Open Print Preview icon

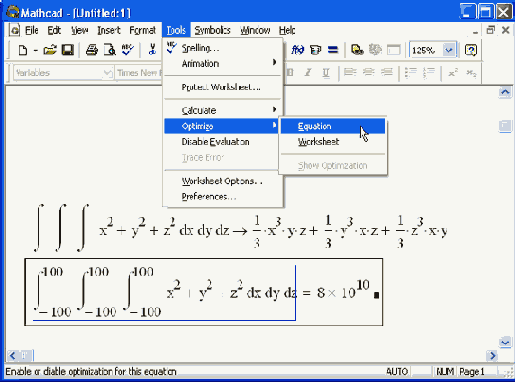[x=109, y=50]
